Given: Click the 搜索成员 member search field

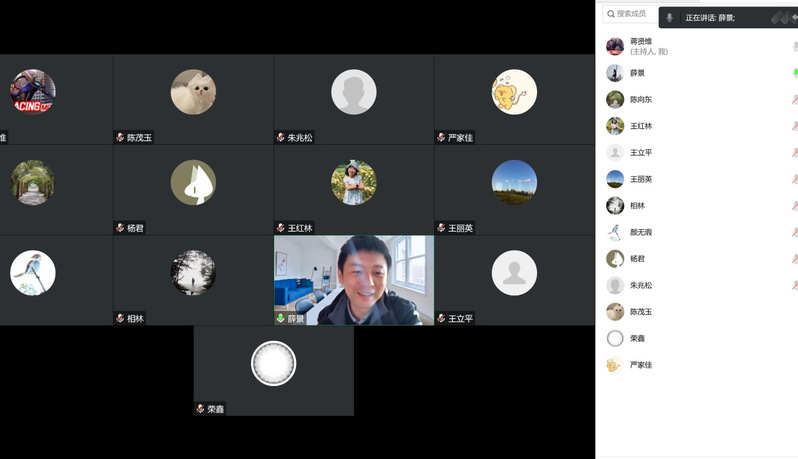Looking at the screenshot, I should point(632,14).
